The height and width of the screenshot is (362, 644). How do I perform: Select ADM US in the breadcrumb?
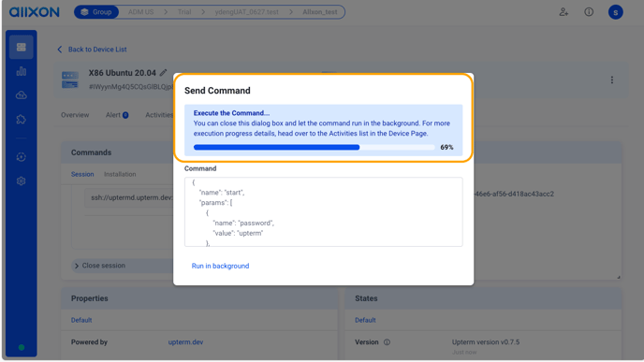pos(140,12)
